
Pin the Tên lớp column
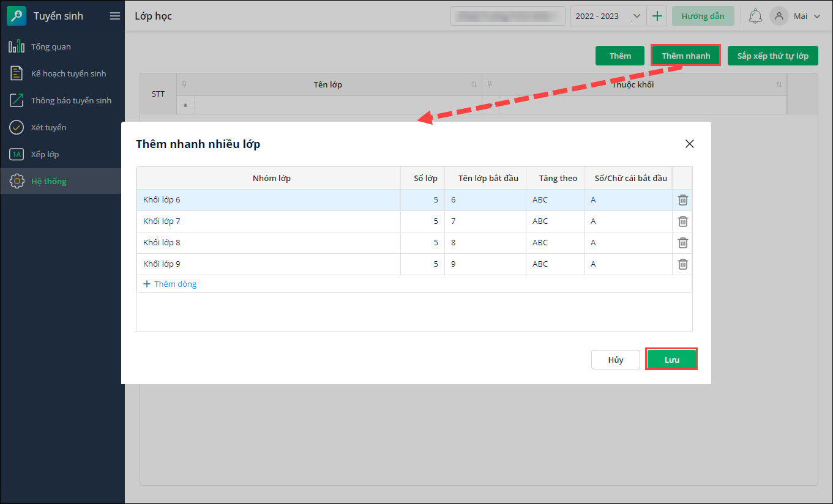point(184,84)
